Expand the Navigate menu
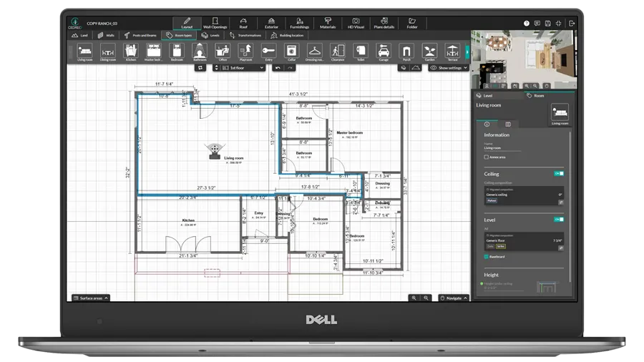The width and height of the screenshot is (644, 362). [x=454, y=298]
